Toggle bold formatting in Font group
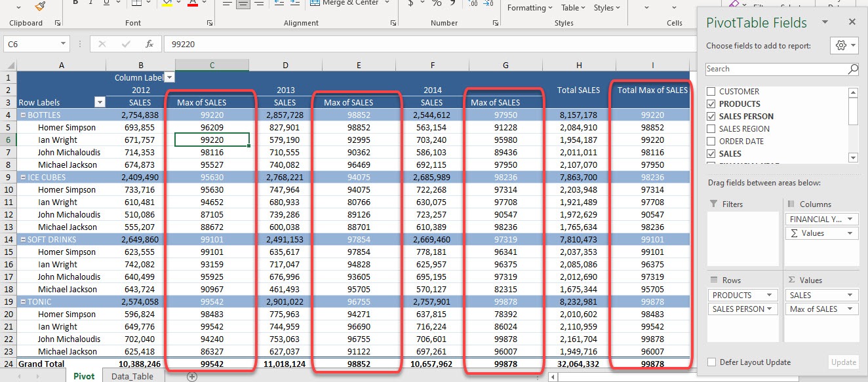This screenshot has height=382, width=868. tap(75, 3)
